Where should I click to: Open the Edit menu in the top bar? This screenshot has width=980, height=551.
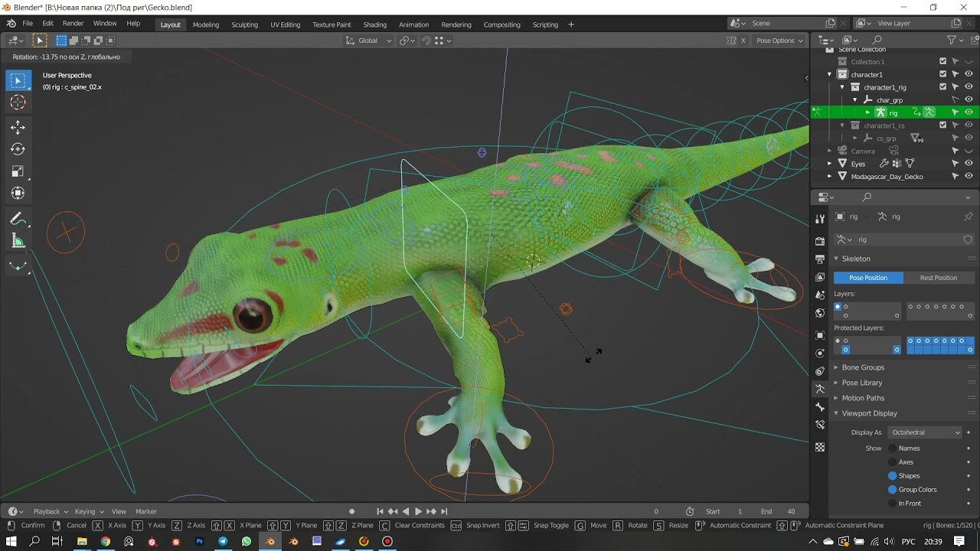47,24
